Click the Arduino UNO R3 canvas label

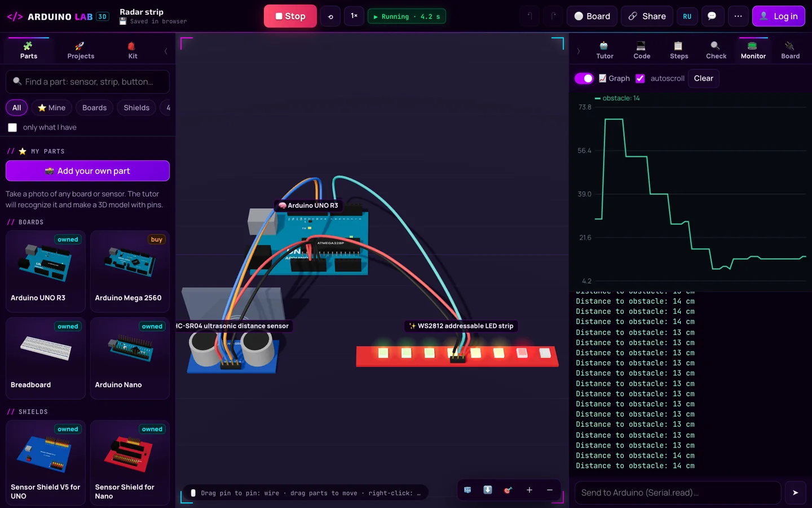pyautogui.click(x=308, y=205)
